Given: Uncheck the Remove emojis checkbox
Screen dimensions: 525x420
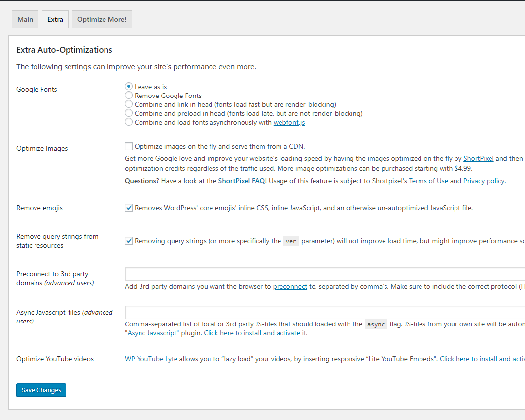Looking at the screenshot, I should (129, 208).
